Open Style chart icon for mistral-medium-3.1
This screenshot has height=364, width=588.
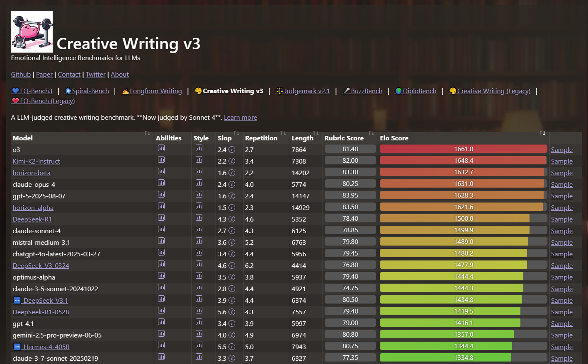(x=199, y=241)
